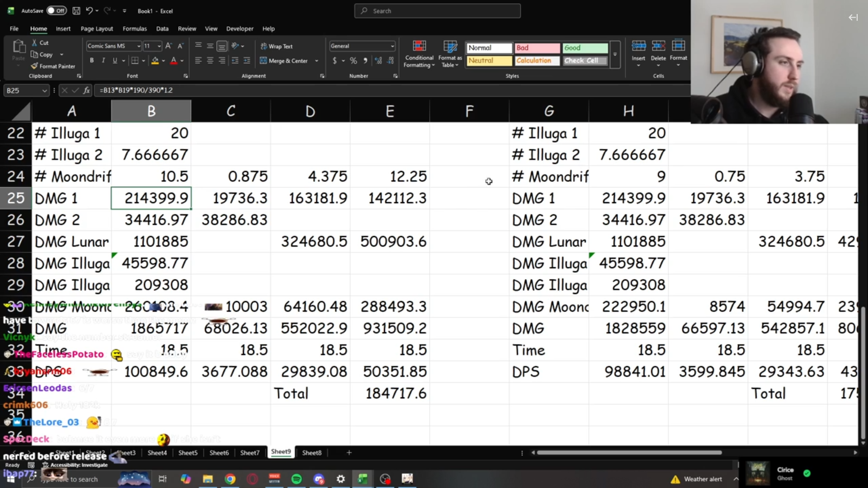Open the Comic Sans MS font dropdown

[x=138, y=46]
